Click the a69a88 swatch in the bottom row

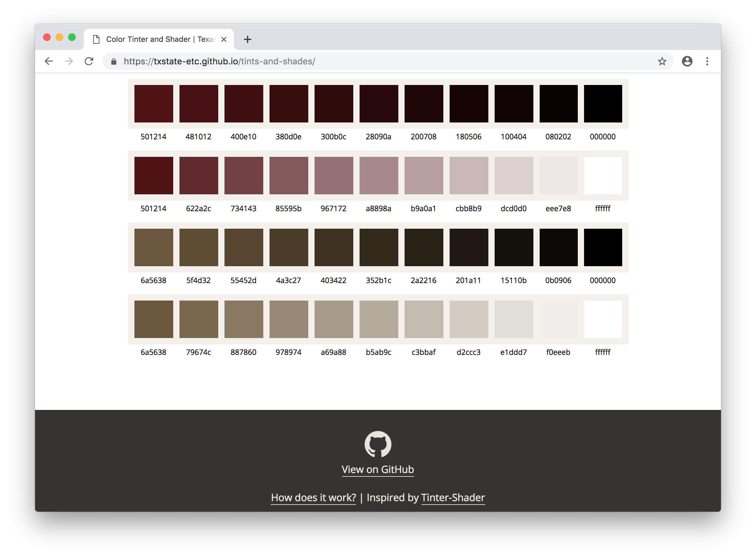click(334, 319)
